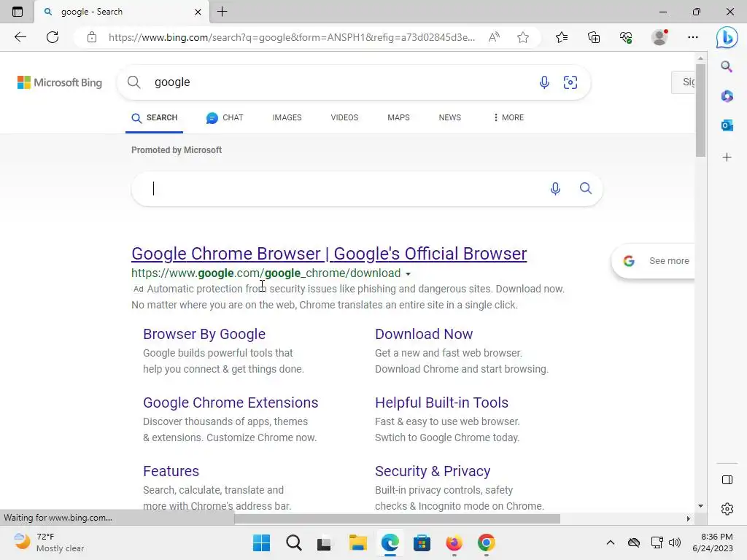
Task: Expand the MORE menu
Action: point(508,117)
